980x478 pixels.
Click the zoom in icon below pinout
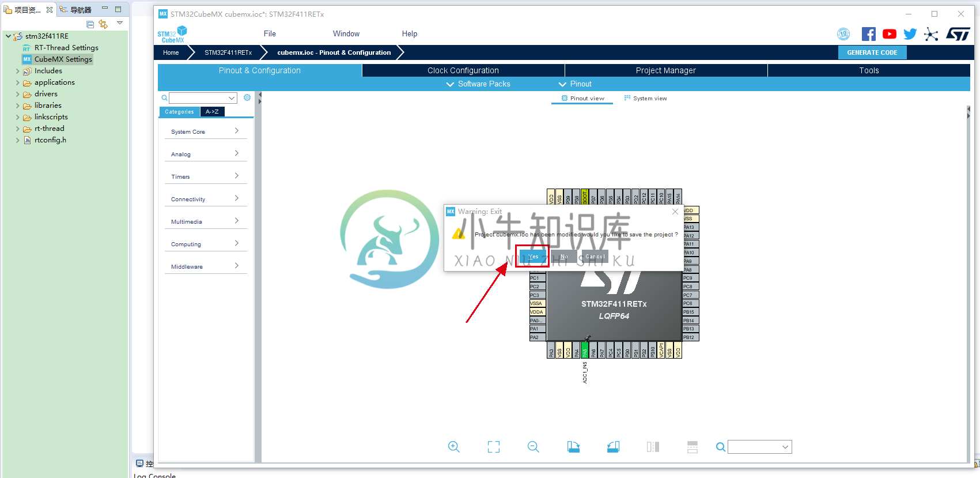coord(454,447)
